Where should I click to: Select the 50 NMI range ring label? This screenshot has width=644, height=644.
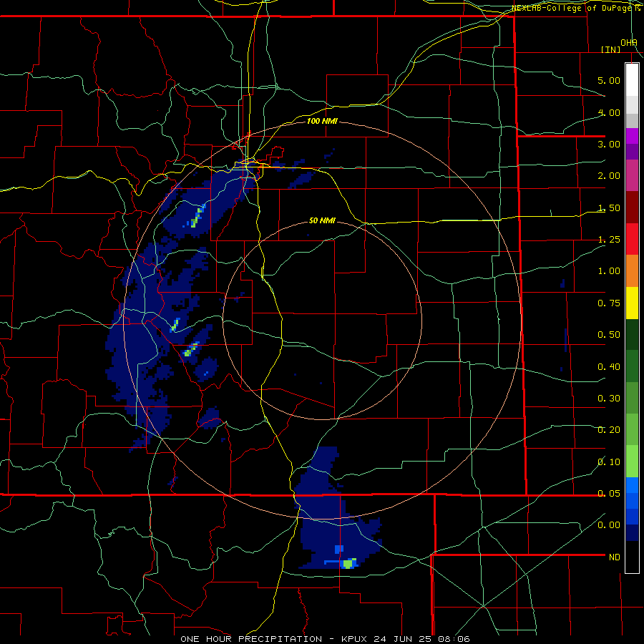(322, 220)
